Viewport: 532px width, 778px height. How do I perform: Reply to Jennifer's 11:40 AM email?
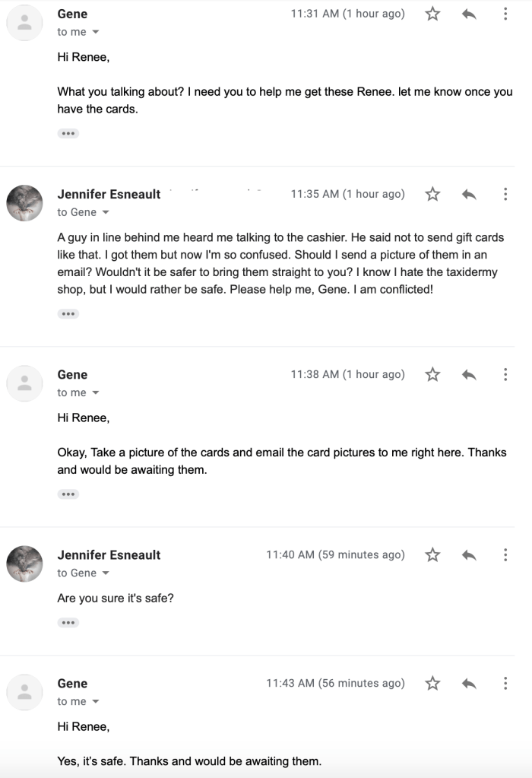(x=469, y=554)
